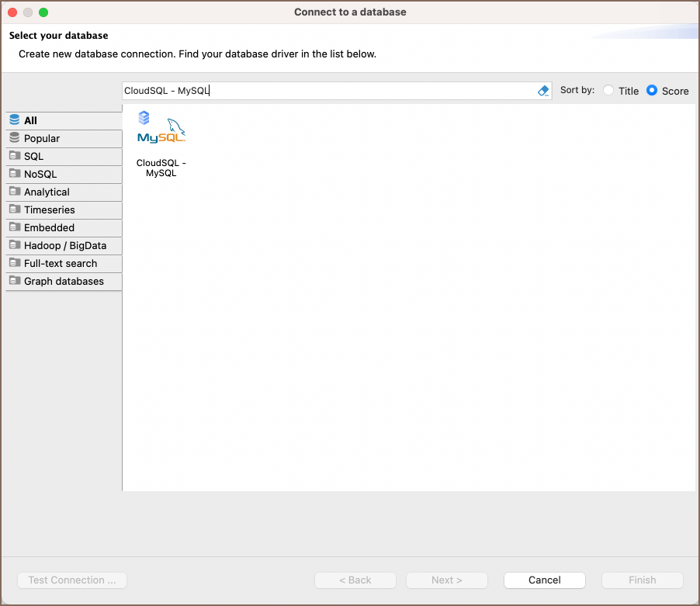Click the Popular category database icon
Viewport: 700px width, 606px height.
(14, 138)
